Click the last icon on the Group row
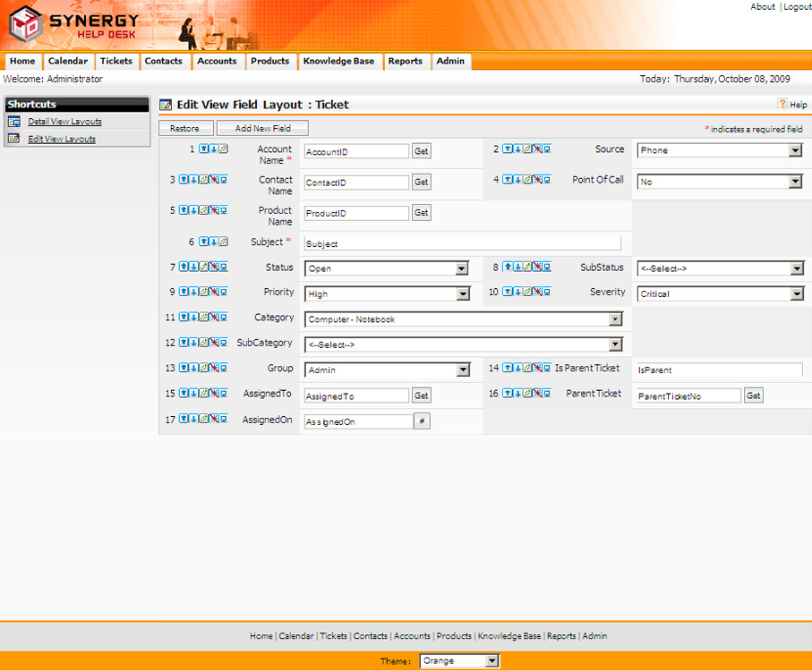Viewport: 812px width, 671px height. pos(223,368)
